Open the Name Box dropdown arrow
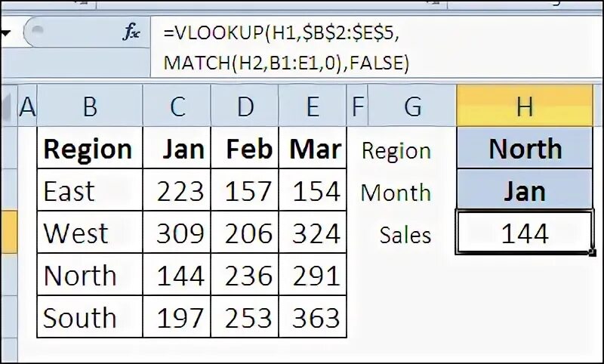The height and width of the screenshot is (364, 604). click(x=5, y=32)
